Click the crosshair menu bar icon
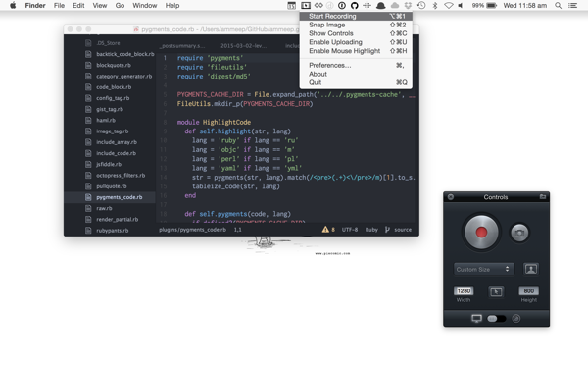Screen dimensions: 588x368 click(x=367, y=5)
